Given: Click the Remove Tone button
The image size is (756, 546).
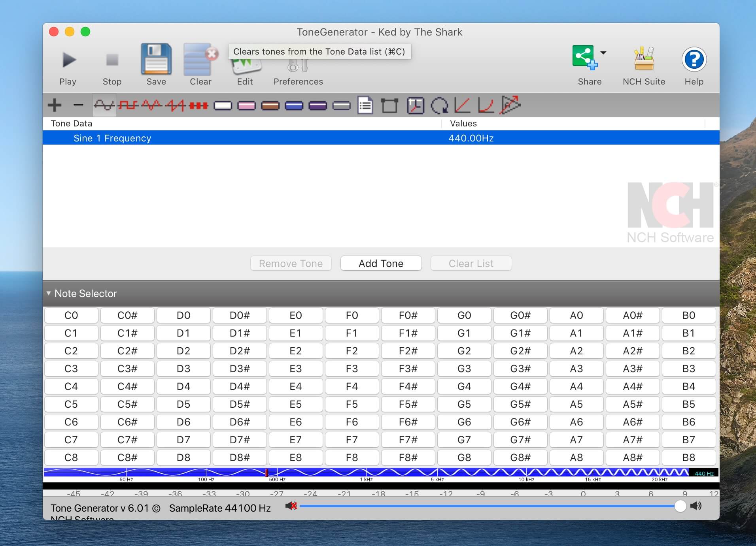Looking at the screenshot, I should [291, 263].
